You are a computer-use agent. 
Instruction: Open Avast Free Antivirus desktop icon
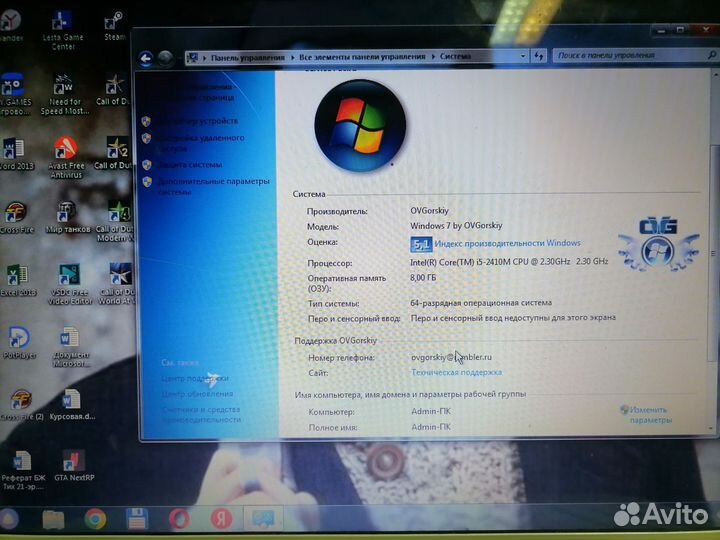(65, 151)
